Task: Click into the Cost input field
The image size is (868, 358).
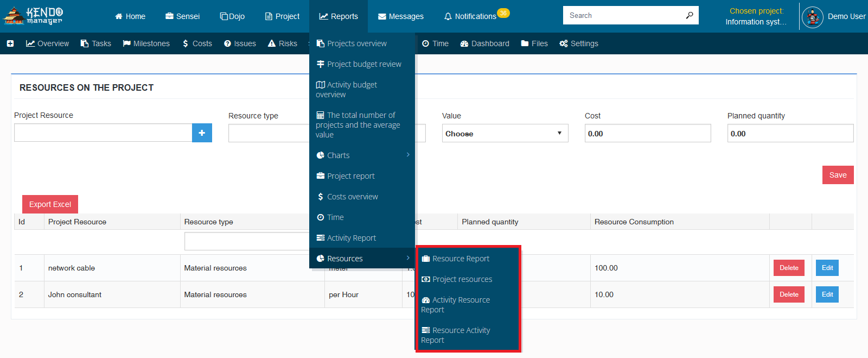Action: point(648,134)
